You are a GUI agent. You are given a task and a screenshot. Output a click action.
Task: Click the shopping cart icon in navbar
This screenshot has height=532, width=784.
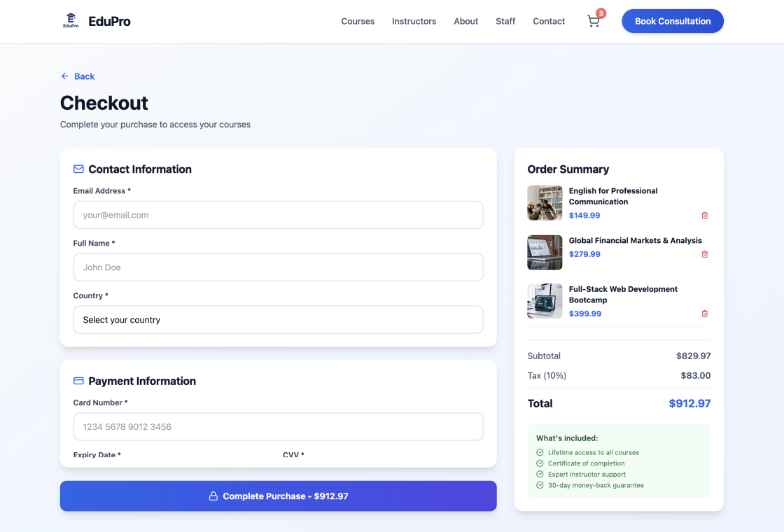click(x=593, y=21)
